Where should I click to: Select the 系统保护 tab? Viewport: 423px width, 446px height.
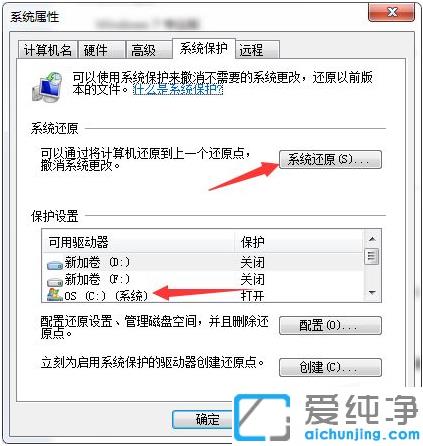(x=204, y=48)
